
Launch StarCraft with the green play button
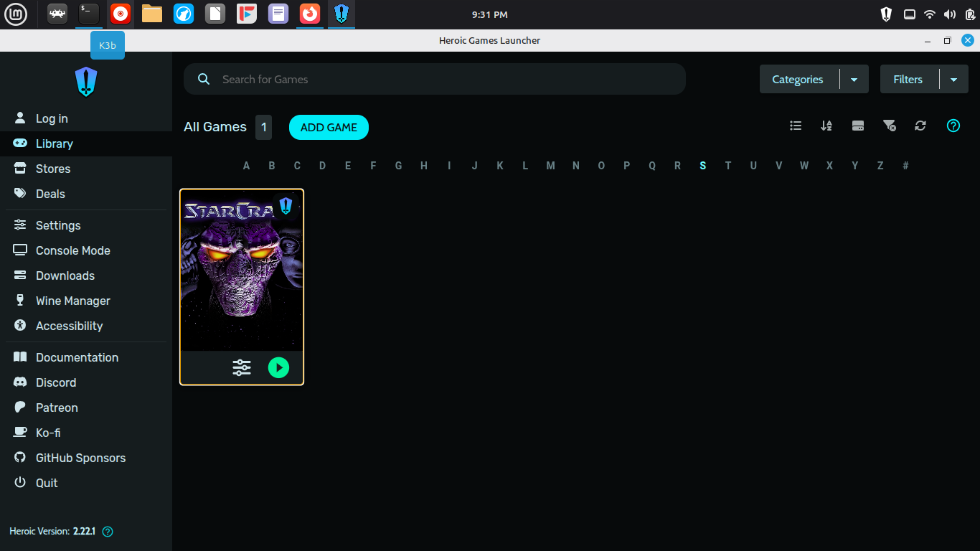point(278,368)
